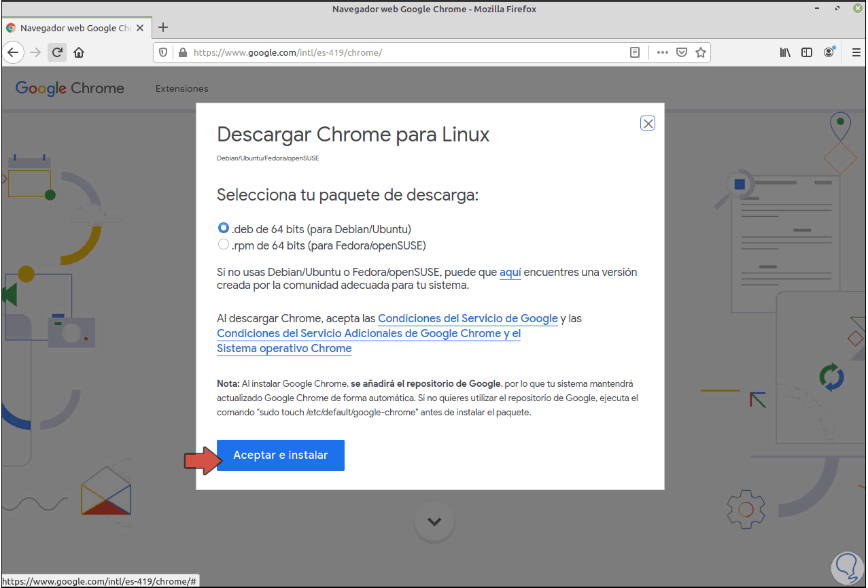868x588 pixels.
Task: Click the Google Chrome logo
Action: click(x=70, y=88)
